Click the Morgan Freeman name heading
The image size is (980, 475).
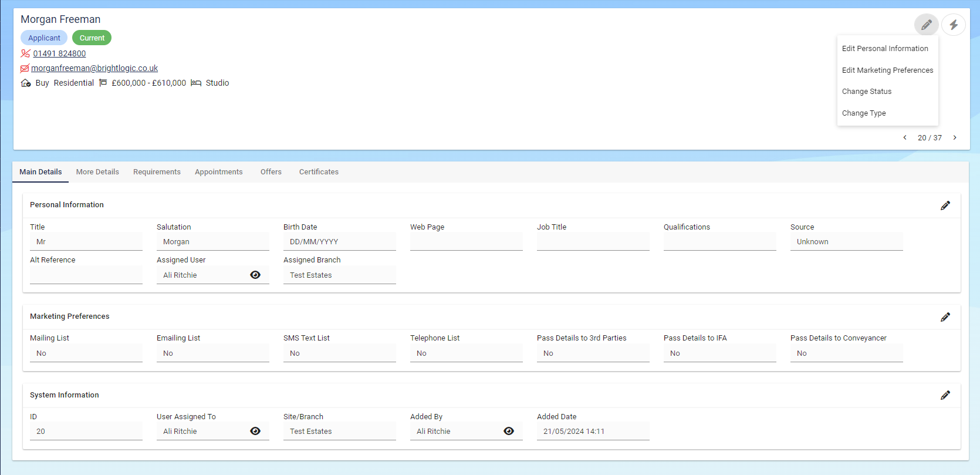click(60, 19)
